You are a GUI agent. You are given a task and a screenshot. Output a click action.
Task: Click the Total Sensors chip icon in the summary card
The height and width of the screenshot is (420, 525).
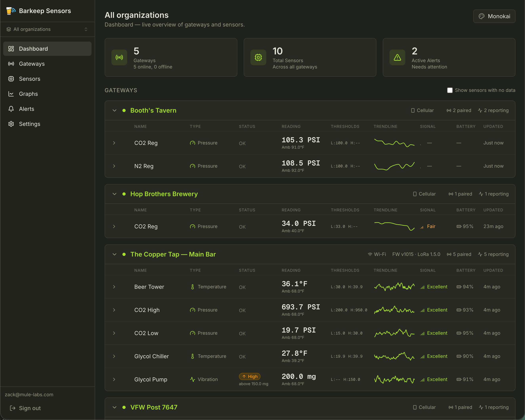click(x=258, y=57)
